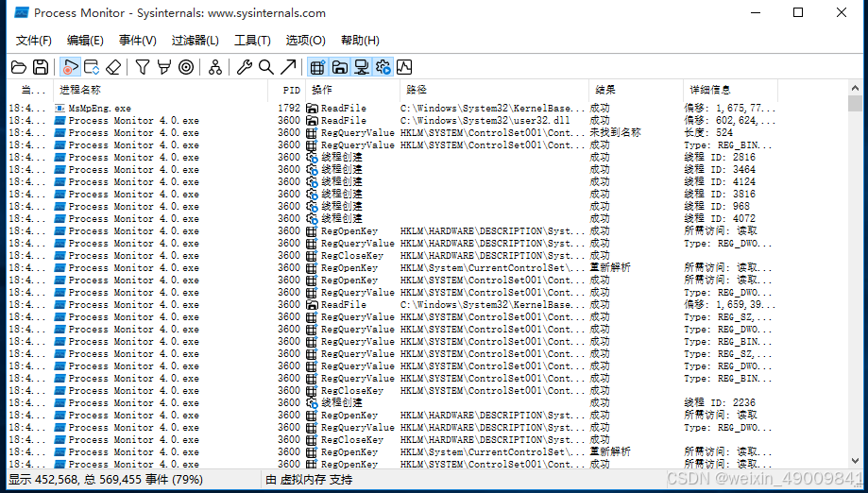Open the process tree icon
Image resolution: width=868 pixels, height=493 pixels.
pos(214,67)
